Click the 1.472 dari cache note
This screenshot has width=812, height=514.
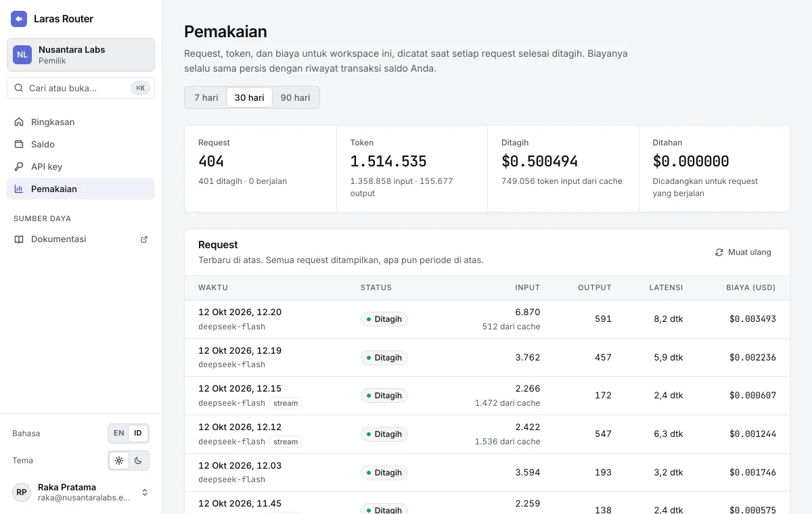(507, 403)
